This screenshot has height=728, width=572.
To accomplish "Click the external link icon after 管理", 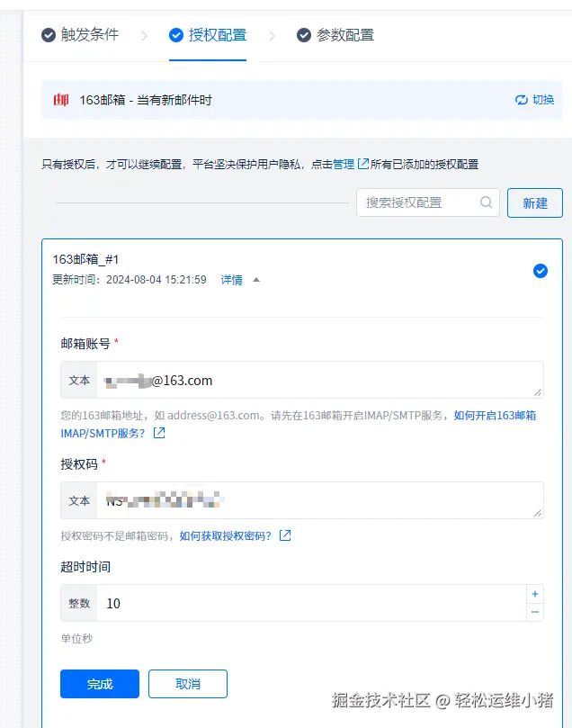I will 363,164.
